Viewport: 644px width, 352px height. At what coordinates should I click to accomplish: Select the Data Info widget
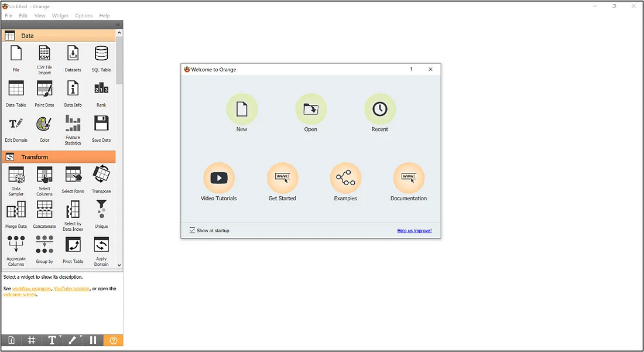pyautogui.click(x=73, y=94)
